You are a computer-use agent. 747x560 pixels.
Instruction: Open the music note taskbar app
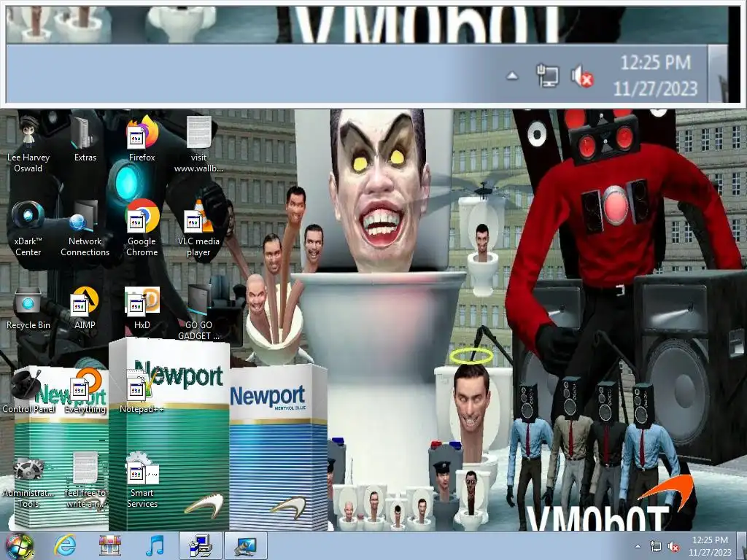pos(155,545)
